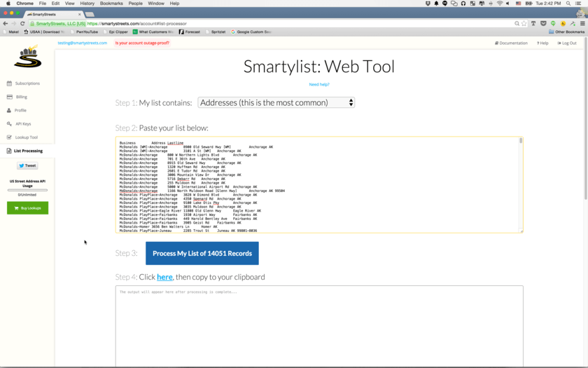
Task: Click Dropbox menu bar icon
Action: pyautogui.click(x=428, y=4)
